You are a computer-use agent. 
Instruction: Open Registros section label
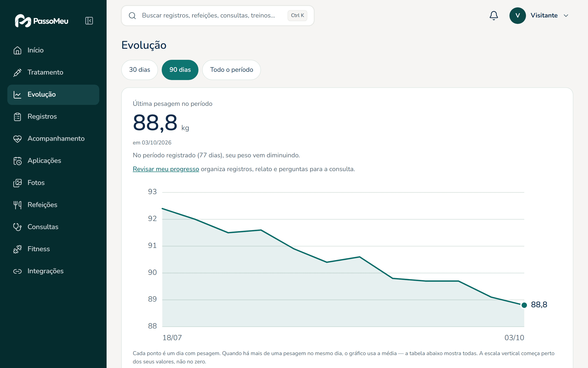42,117
